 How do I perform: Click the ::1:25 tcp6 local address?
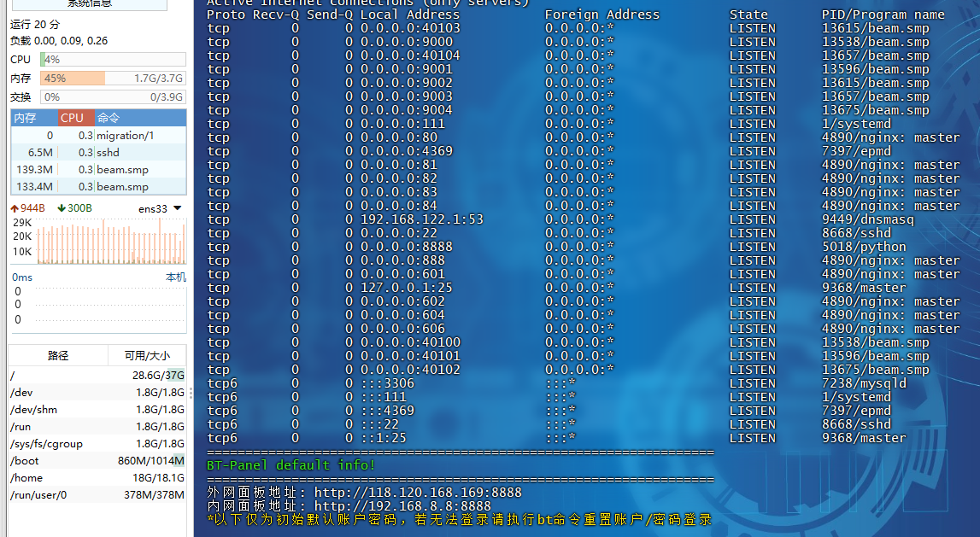384,438
